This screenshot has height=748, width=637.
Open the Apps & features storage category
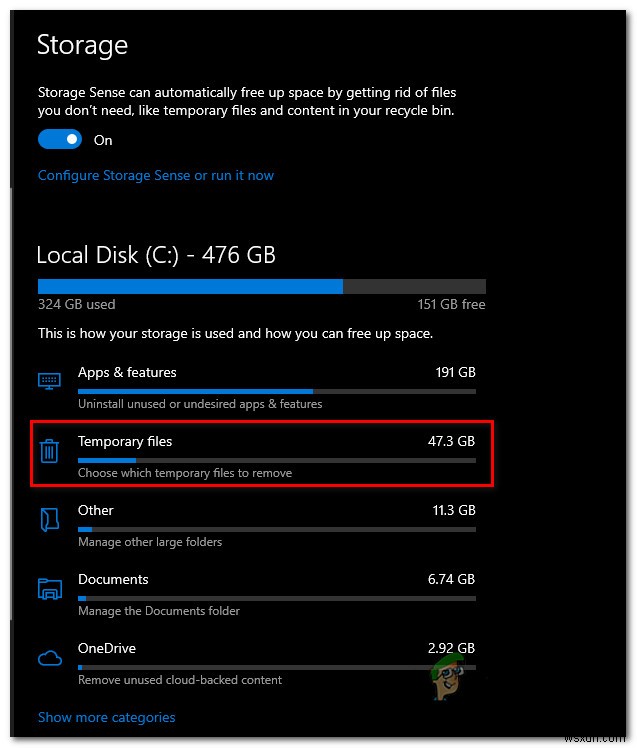[127, 372]
